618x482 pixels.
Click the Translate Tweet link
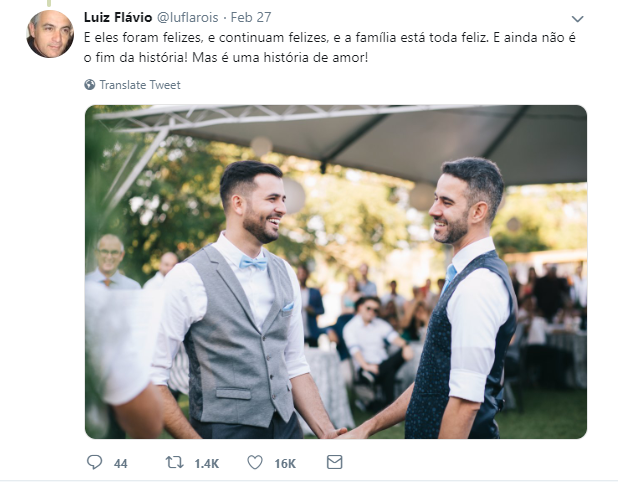140,85
